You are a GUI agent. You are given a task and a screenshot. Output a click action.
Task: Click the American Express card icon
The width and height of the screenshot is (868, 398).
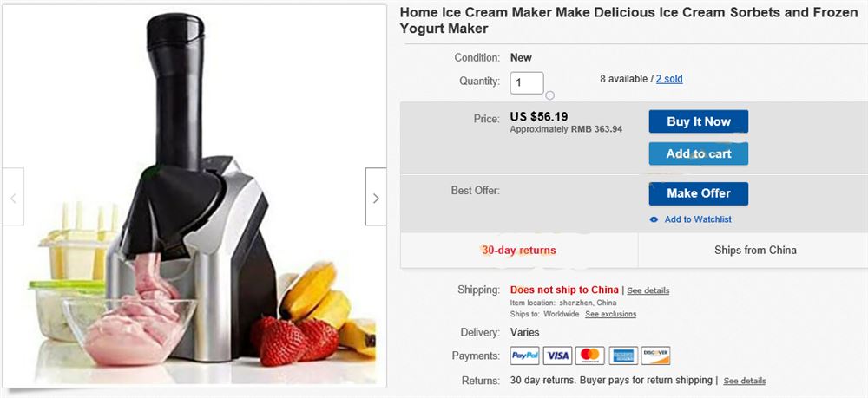[x=622, y=356]
